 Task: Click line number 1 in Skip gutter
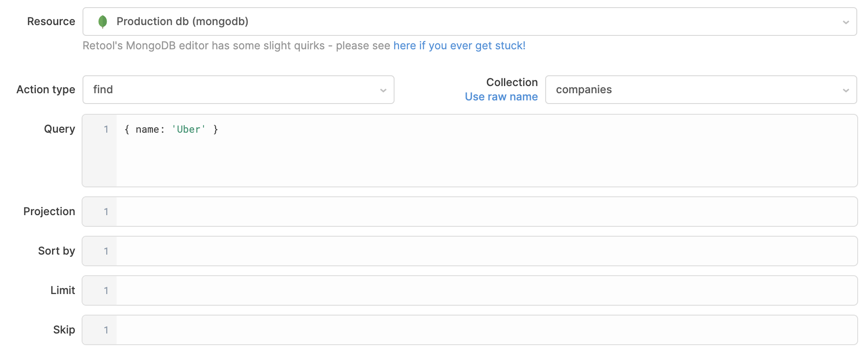point(106,330)
